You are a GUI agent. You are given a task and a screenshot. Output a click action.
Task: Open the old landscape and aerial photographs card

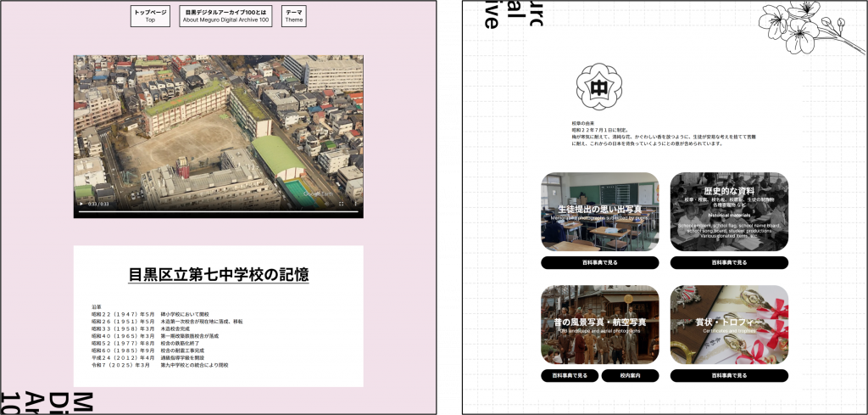click(x=599, y=324)
